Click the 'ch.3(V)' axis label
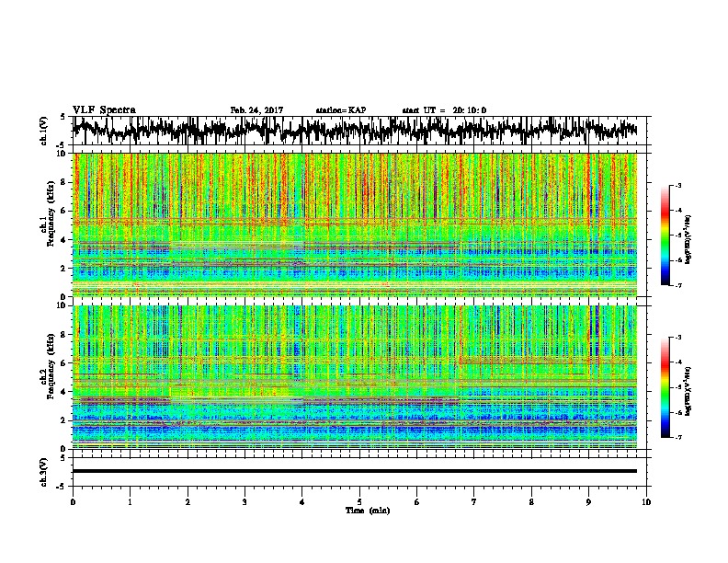Viewport: 728px width, 563px height. (43, 473)
